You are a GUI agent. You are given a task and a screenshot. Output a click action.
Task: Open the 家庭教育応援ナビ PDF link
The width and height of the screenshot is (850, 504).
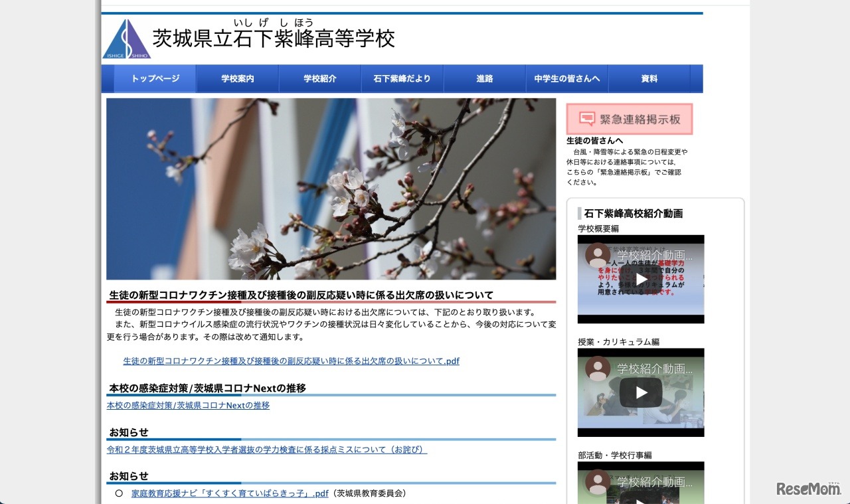pyautogui.click(x=230, y=493)
